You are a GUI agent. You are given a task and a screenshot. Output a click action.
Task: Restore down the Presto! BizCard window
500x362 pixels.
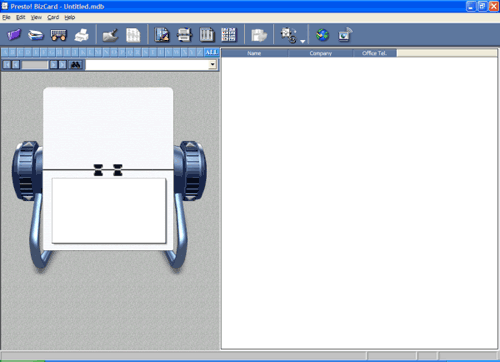(482, 6)
